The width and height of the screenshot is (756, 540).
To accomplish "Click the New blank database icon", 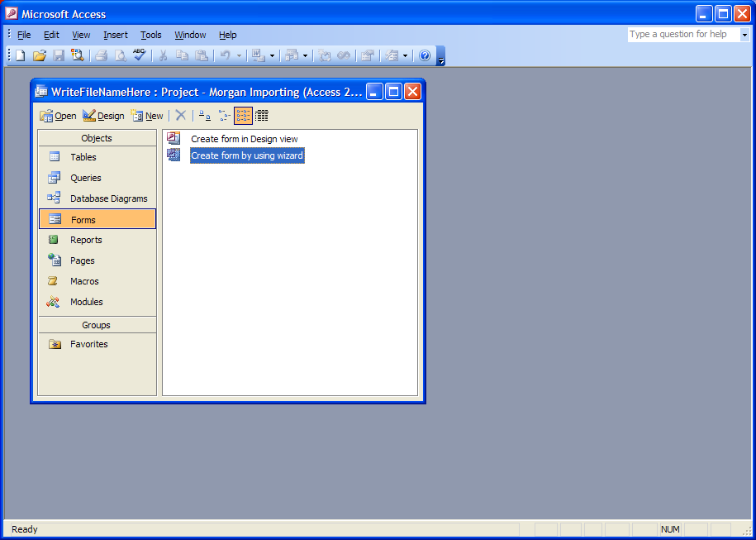I will tap(20, 55).
